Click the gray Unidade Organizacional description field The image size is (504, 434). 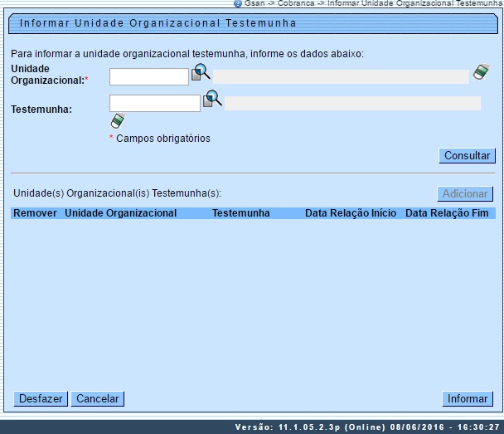[x=342, y=77]
